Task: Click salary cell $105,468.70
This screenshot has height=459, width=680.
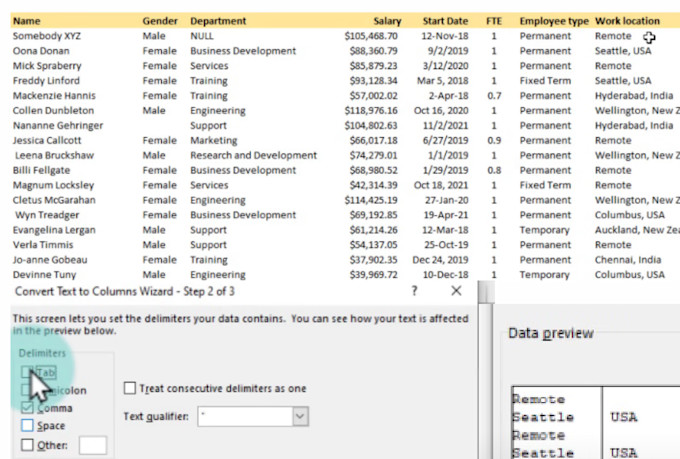Action: tap(371, 36)
